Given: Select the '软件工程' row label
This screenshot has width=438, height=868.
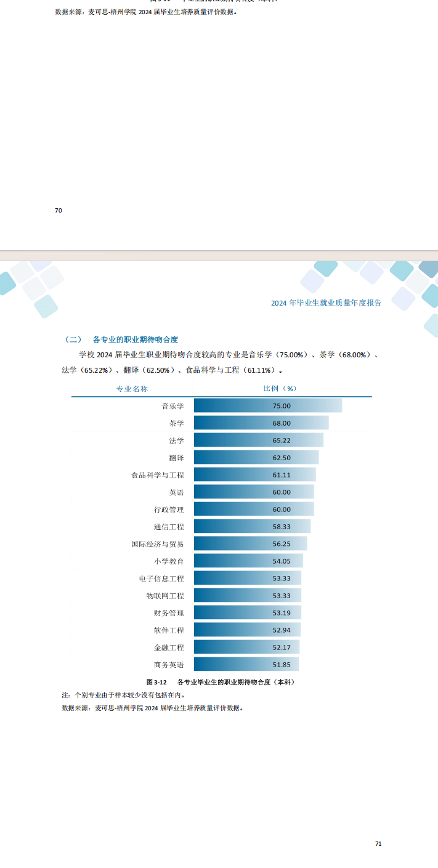Looking at the screenshot, I should pyautogui.click(x=169, y=630).
